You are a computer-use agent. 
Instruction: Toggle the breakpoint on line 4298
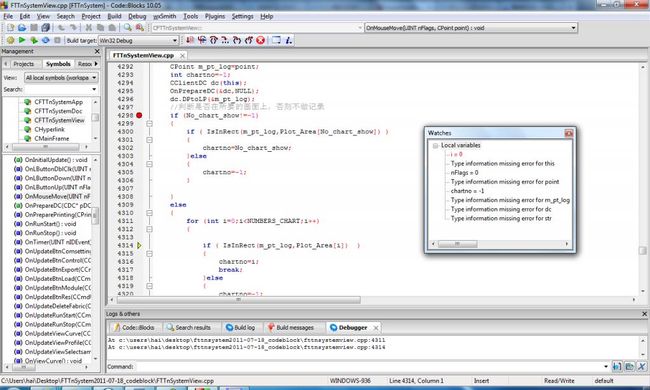point(139,115)
